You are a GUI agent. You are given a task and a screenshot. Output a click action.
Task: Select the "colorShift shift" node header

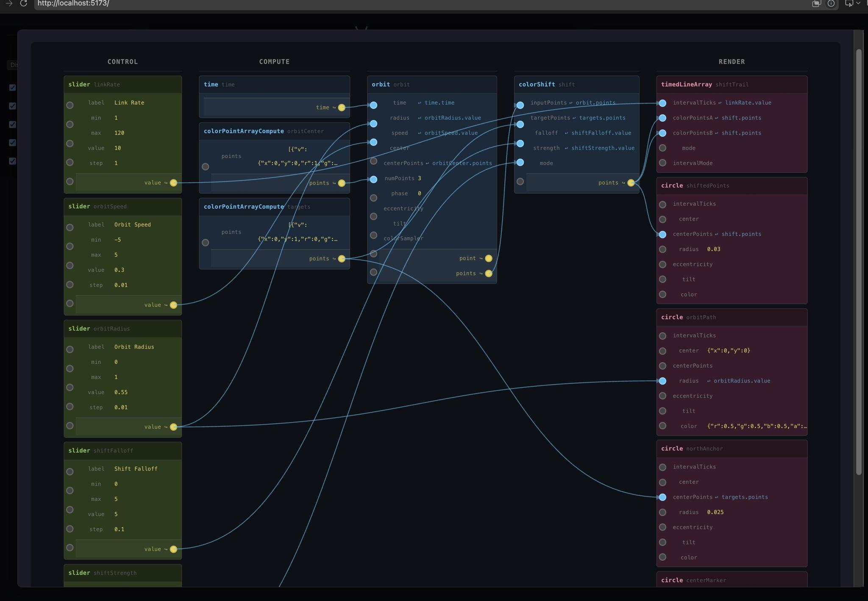(576, 84)
